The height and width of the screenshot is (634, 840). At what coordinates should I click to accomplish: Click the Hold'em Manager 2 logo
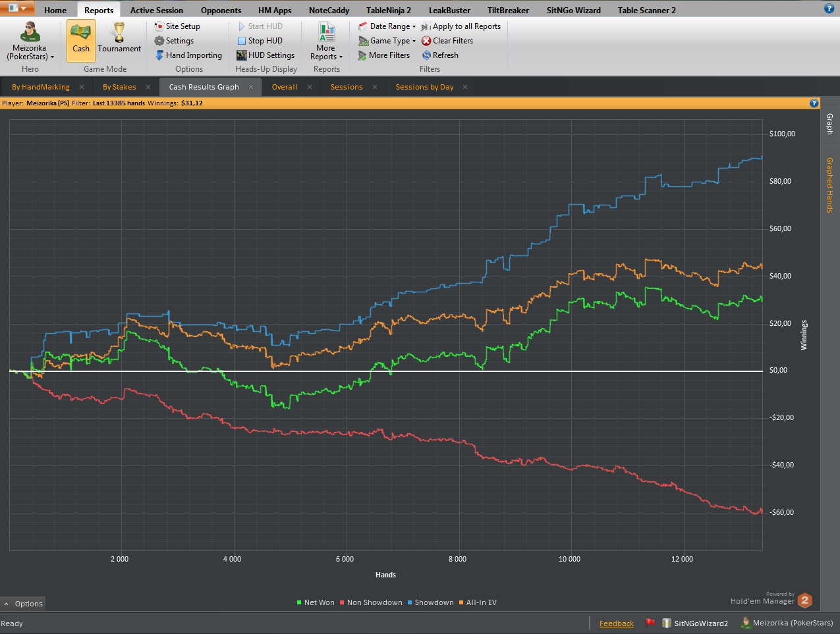[x=804, y=600]
